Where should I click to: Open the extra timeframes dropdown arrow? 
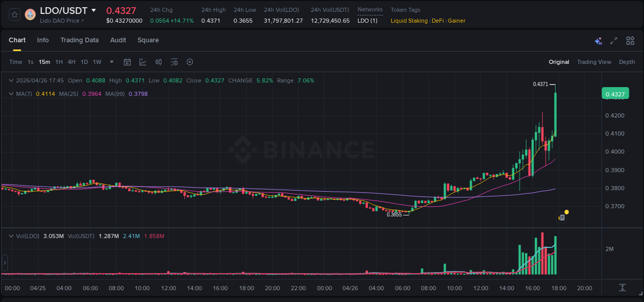111,62
